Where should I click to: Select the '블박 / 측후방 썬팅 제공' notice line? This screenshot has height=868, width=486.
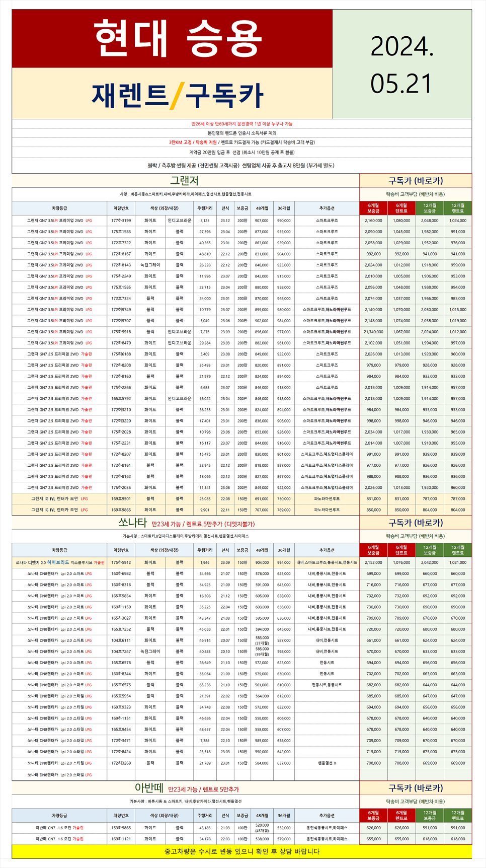(x=241, y=165)
